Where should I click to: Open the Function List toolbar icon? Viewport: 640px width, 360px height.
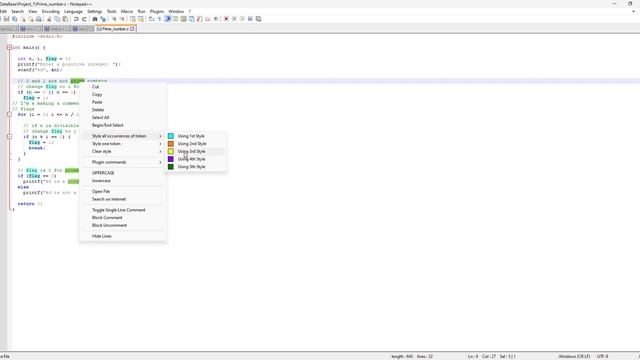tap(200, 19)
